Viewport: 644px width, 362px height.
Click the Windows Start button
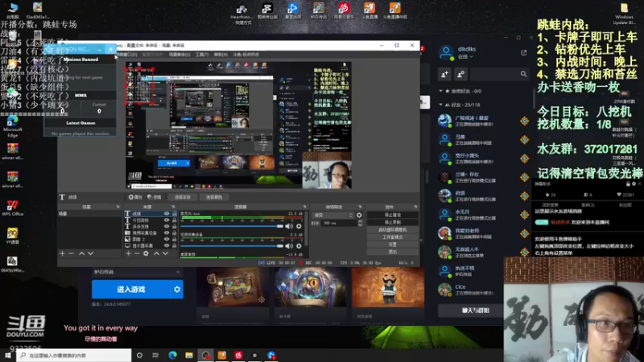coord(8,355)
